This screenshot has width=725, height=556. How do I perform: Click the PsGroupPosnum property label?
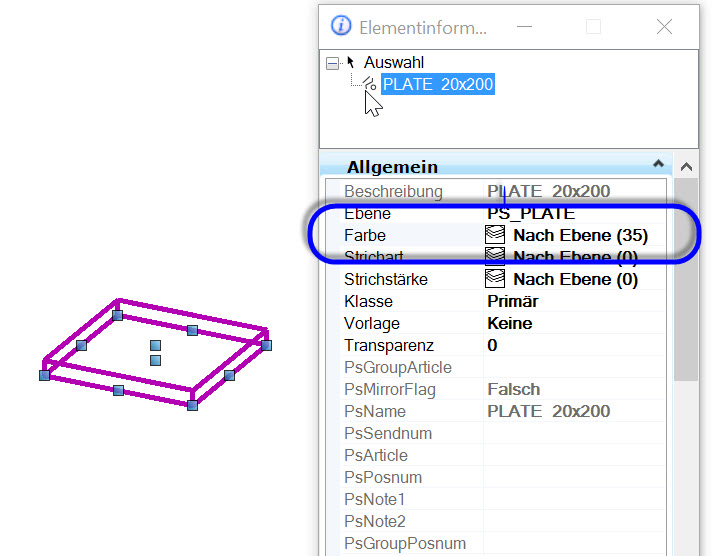point(405,544)
